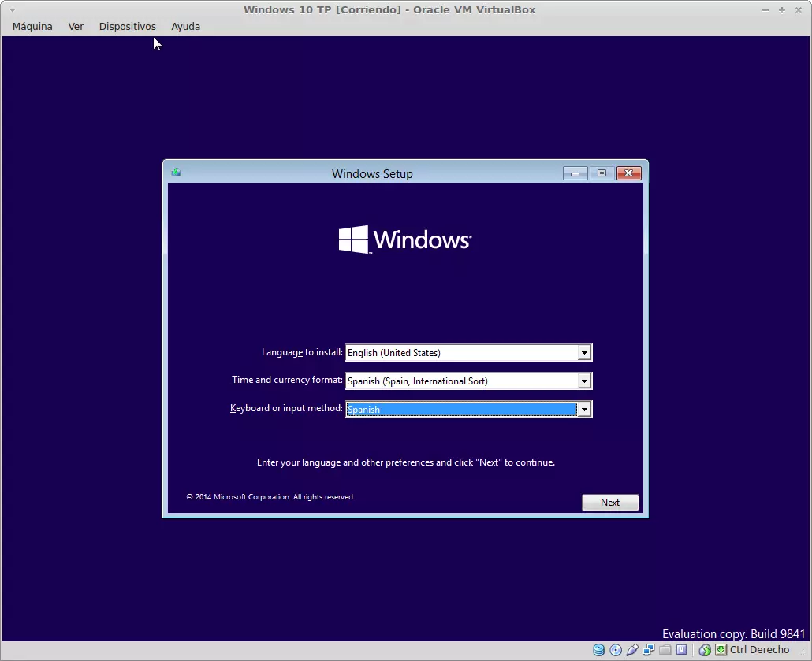The image size is (812, 661).
Task: Click the optical disc status icon
Action: 616,650
